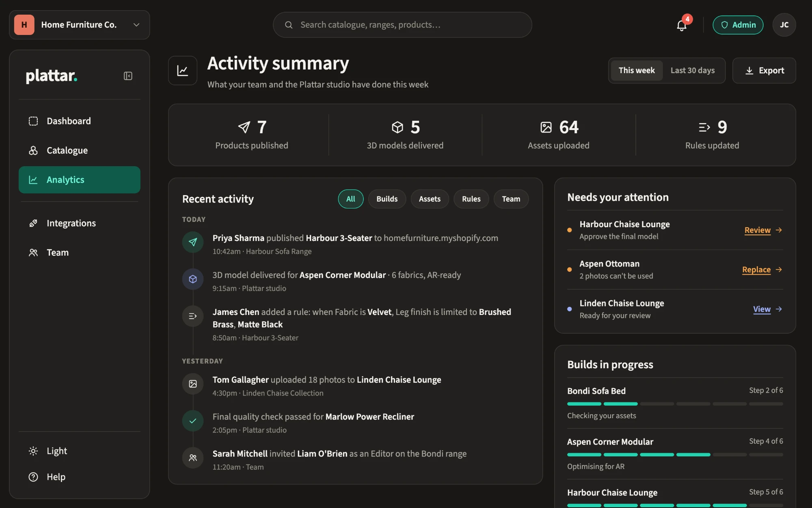Filter recent activity by Assets
This screenshot has height=508, width=812.
tap(430, 199)
